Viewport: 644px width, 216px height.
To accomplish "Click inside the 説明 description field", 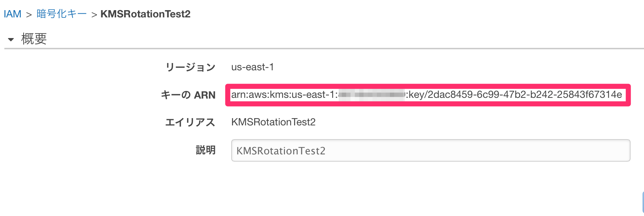I will coord(428,150).
